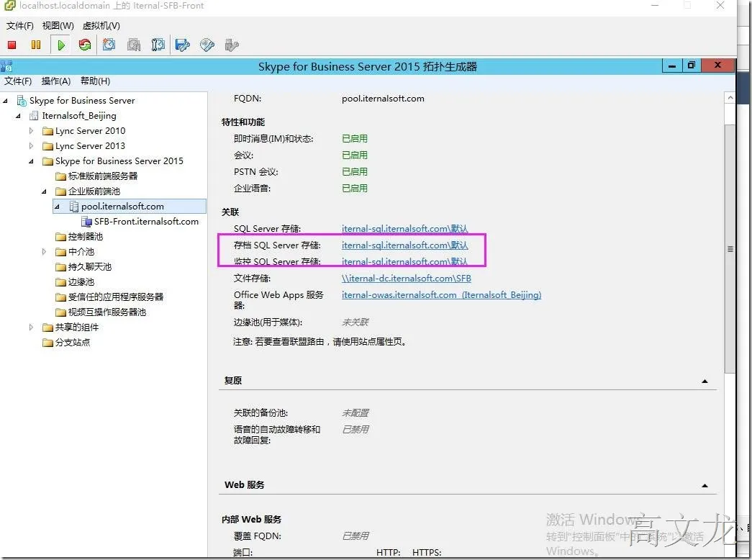Screen dimensions: 752x560
Task: Click the pool.iternalsoft.com pool icon
Action: coord(74,207)
